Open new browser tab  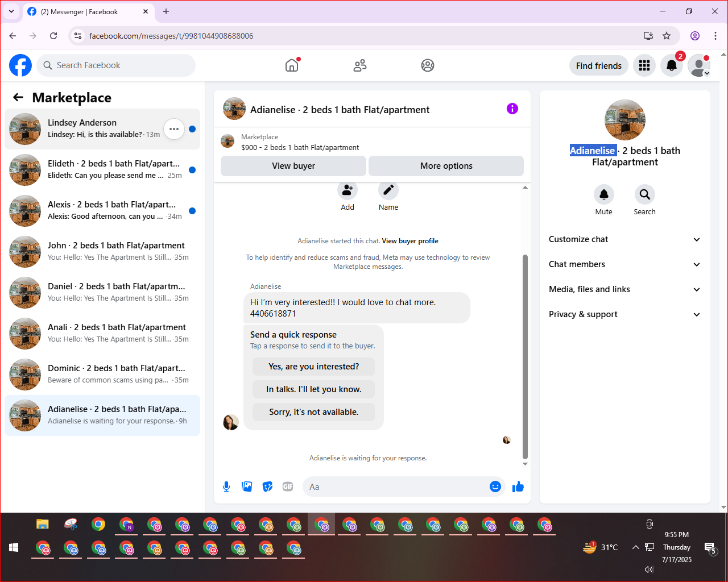coord(166,11)
